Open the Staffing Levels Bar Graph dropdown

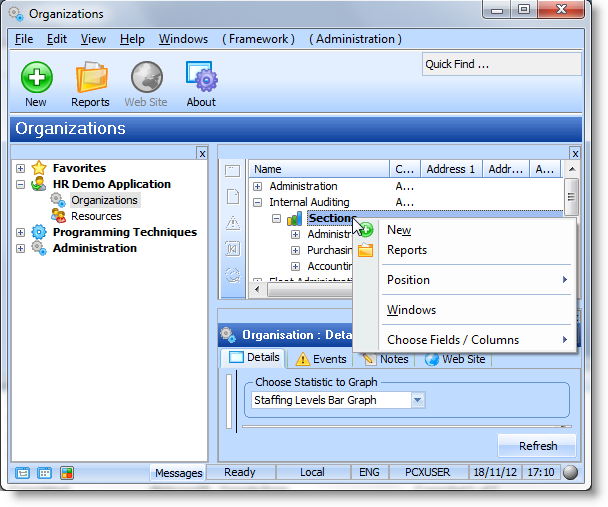click(418, 400)
